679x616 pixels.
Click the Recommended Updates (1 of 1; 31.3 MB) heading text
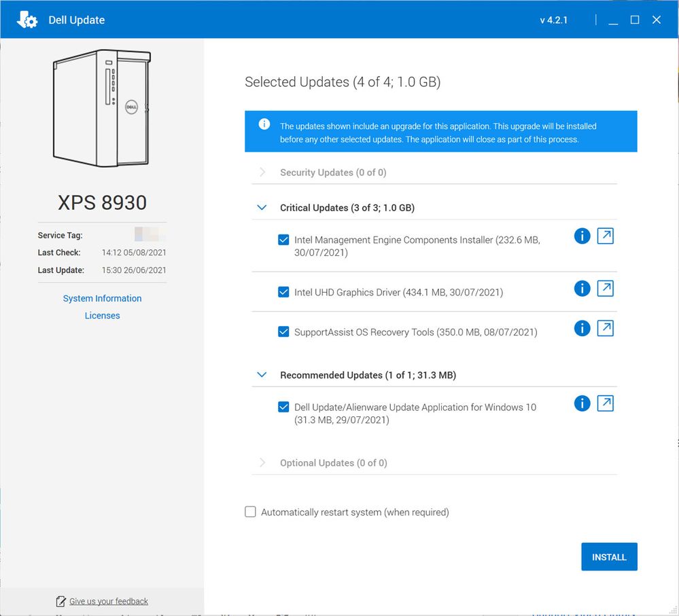coord(368,375)
